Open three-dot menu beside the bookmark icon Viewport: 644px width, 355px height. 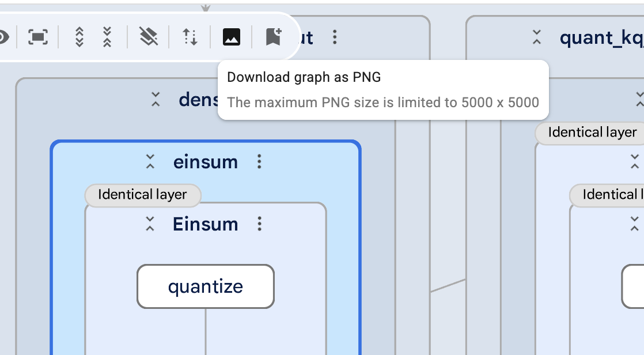pyautogui.click(x=335, y=37)
